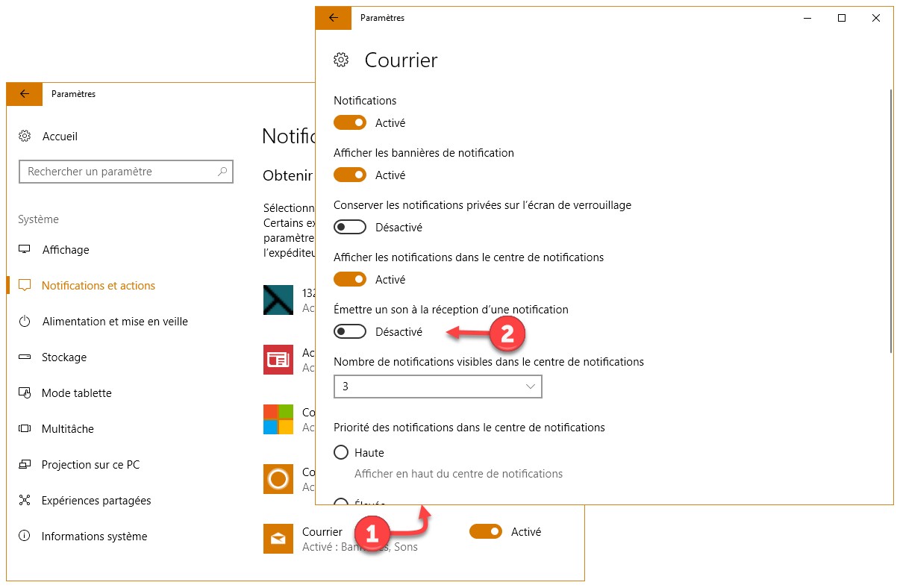Image resolution: width=897 pixels, height=588 pixels.
Task: Click the Microsoft four-color logo icon
Action: (278, 419)
